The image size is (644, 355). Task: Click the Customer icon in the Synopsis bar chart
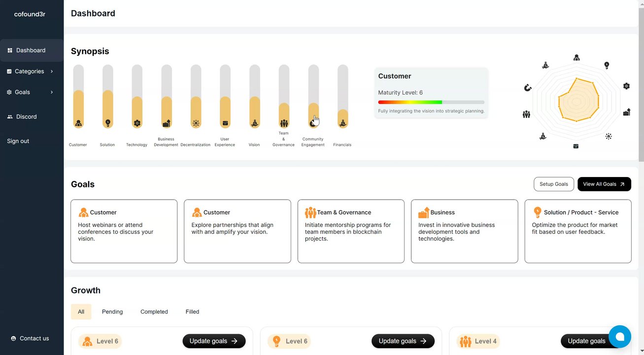78,123
